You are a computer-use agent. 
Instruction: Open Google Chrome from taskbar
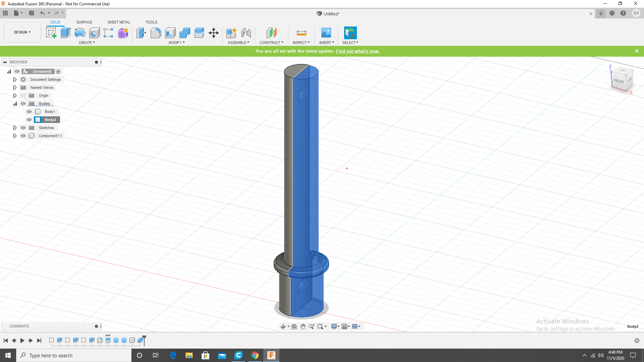point(255,355)
